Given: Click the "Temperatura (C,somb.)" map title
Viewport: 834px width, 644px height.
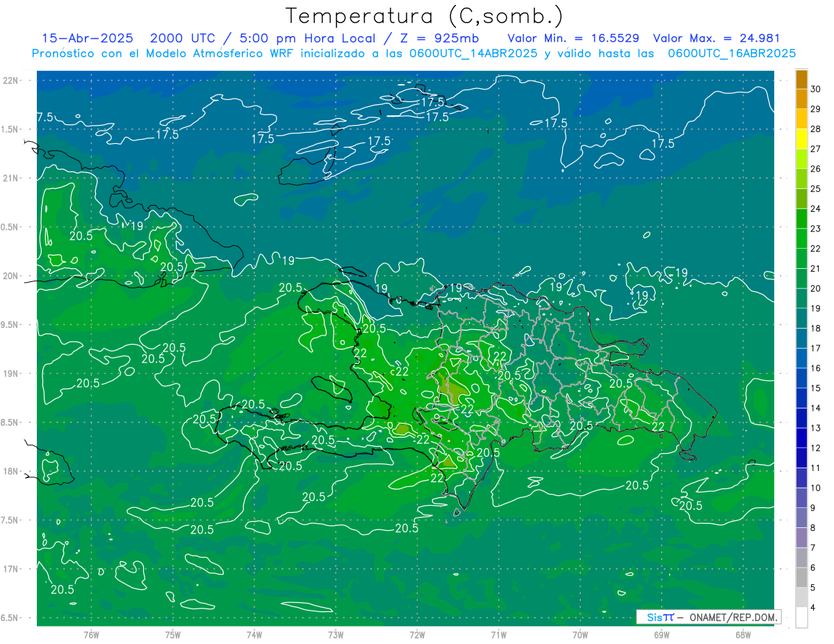Looking at the screenshot, I should coord(424,16).
